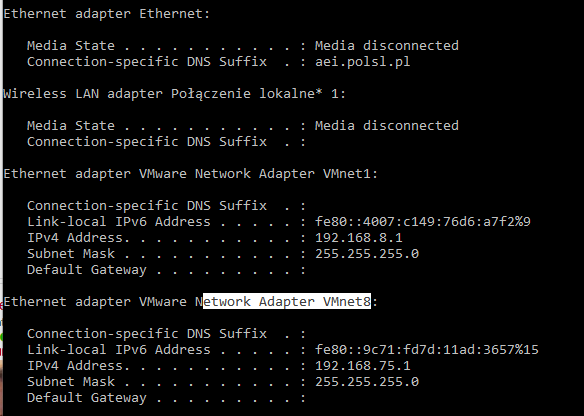Click the Subnet Mask label under VMnet1
Image resolution: width=584 pixels, height=416 pixels.
pos(71,254)
